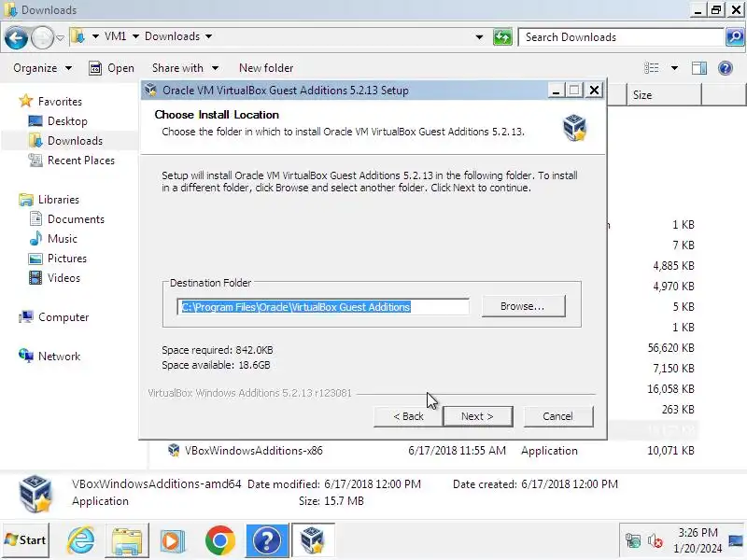Click Open in the Explorer toolbar
The image size is (747, 560).
111,68
